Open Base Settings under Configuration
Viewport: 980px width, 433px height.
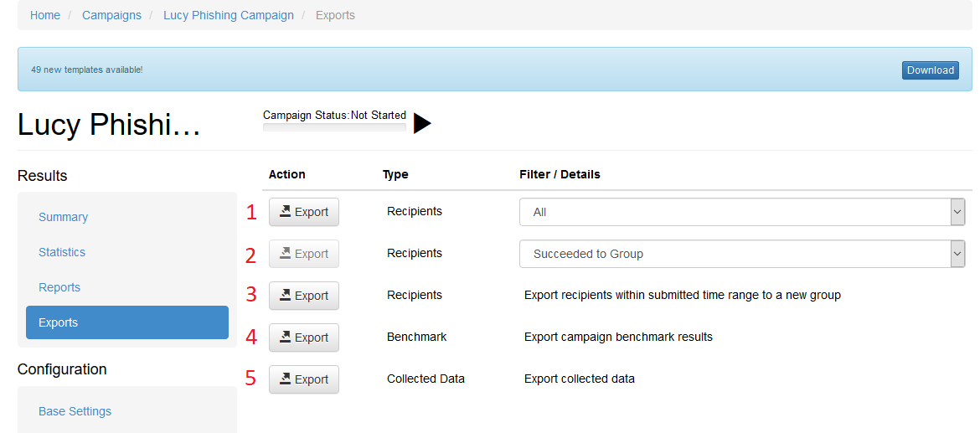[75, 411]
